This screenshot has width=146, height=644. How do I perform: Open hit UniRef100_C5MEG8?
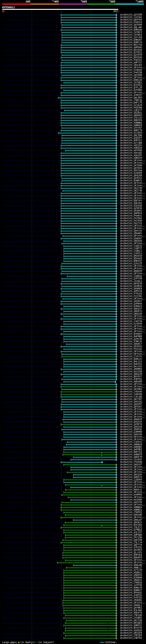click(x=131, y=583)
